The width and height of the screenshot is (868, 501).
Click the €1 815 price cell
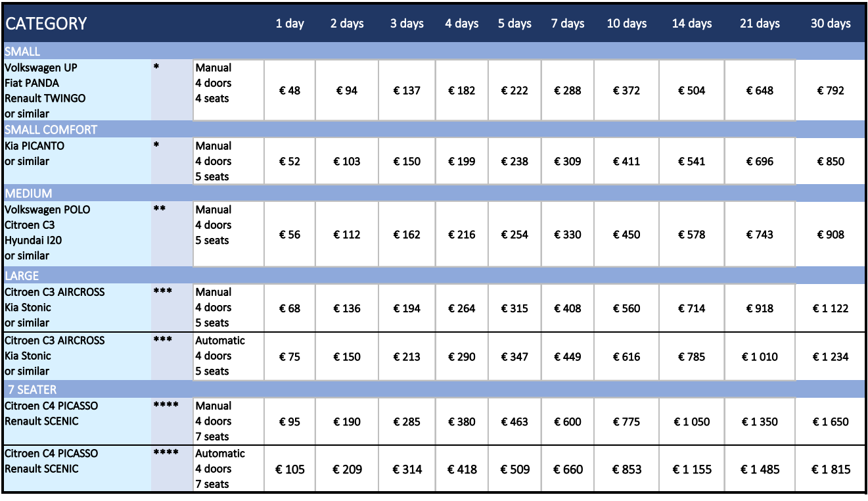click(x=831, y=469)
